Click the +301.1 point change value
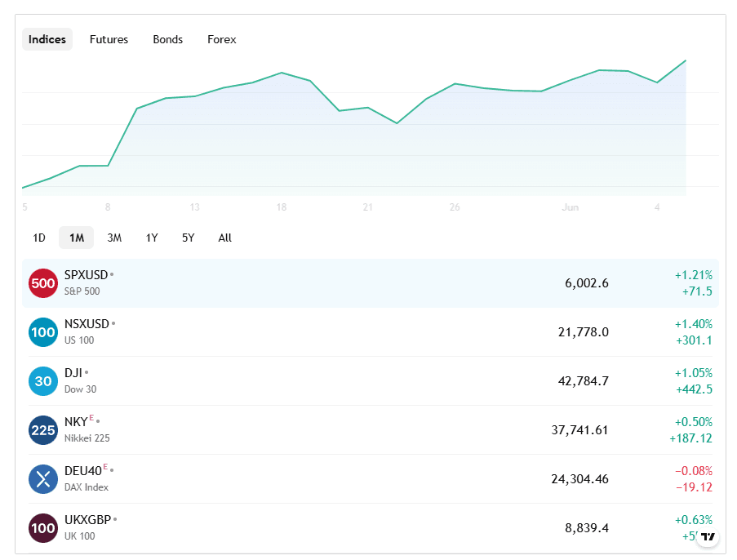This screenshot has height=560, width=737. [695, 340]
